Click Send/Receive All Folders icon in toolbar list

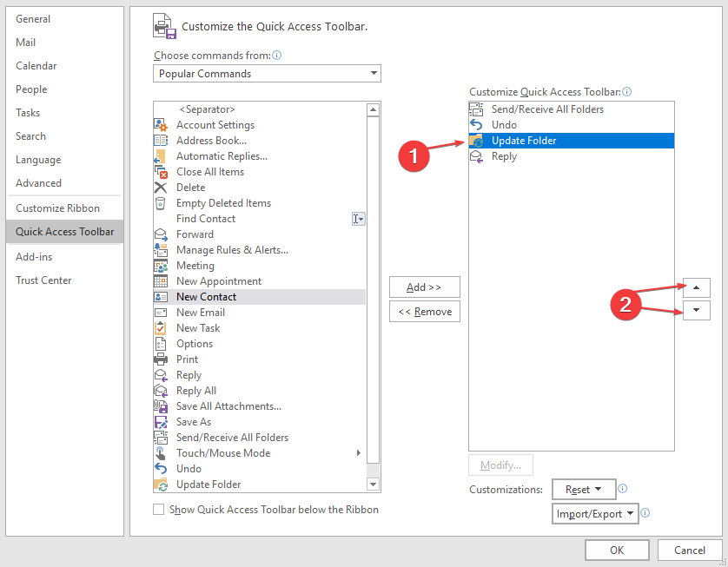coord(476,109)
